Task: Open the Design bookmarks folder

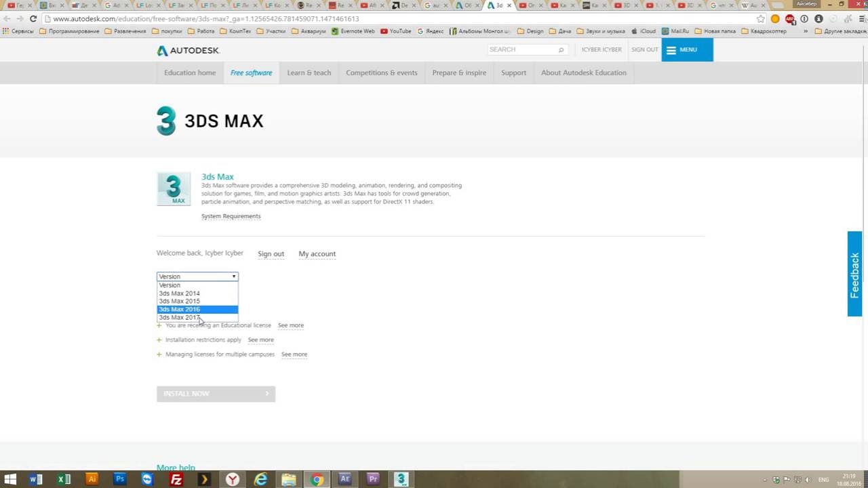Action: point(530,31)
